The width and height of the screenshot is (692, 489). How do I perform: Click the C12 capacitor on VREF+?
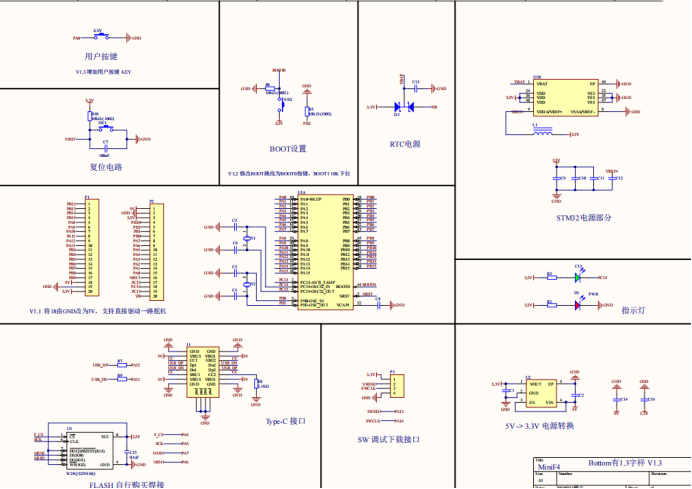612,178
